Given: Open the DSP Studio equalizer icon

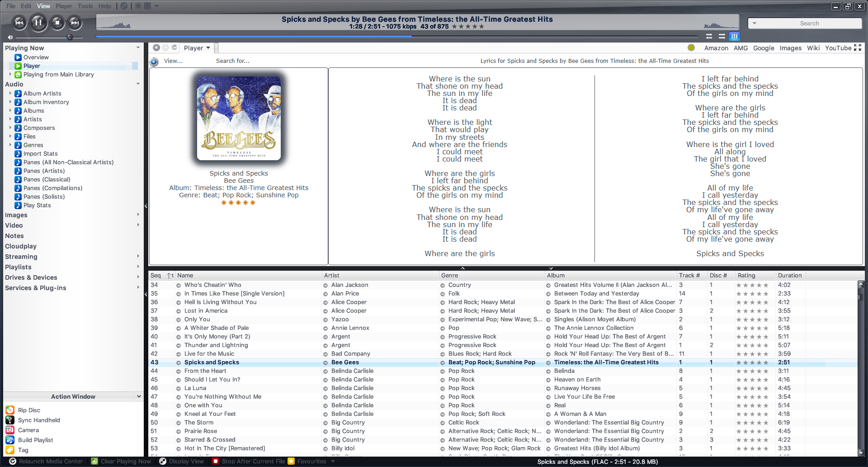Looking at the screenshot, I should coord(734,36).
